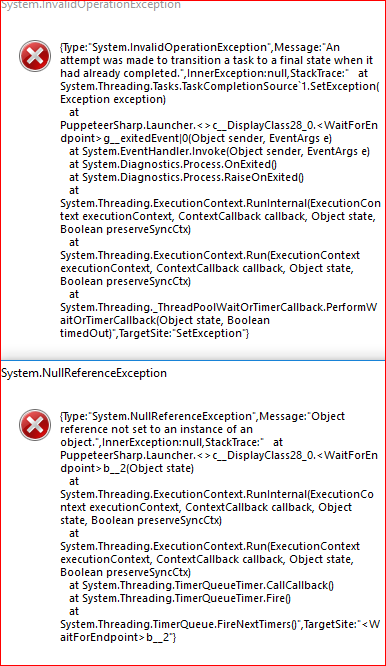The image size is (386, 666).
Task: Click the red error icon beside NullReferenceException message
Action: pos(35,425)
